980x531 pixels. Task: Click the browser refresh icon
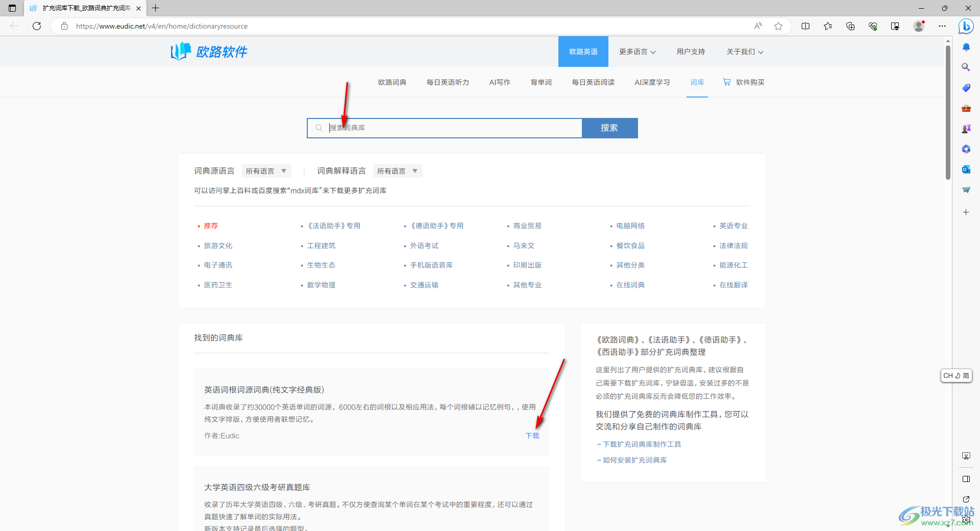coord(37,26)
